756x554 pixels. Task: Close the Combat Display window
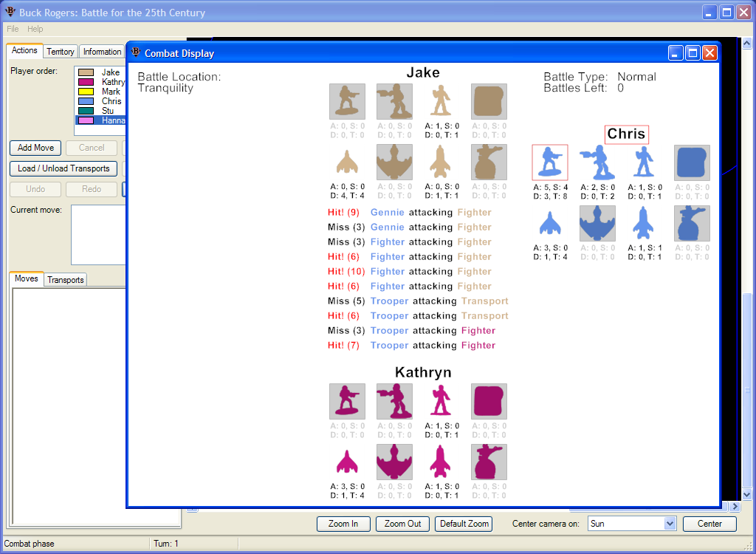[x=709, y=53]
